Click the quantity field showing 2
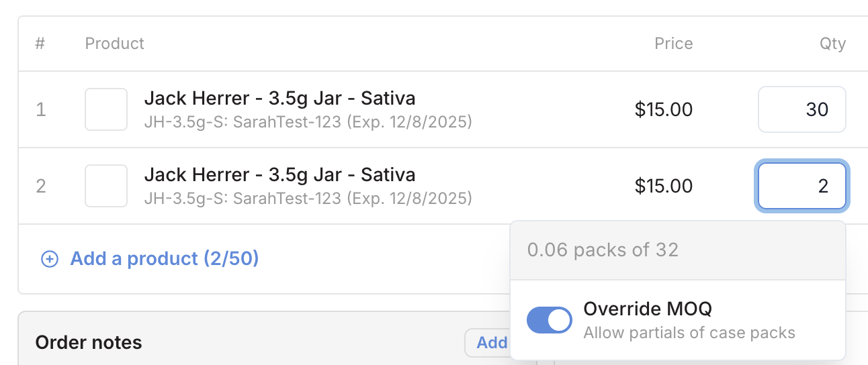This screenshot has width=868, height=365. (x=801, y=186)
